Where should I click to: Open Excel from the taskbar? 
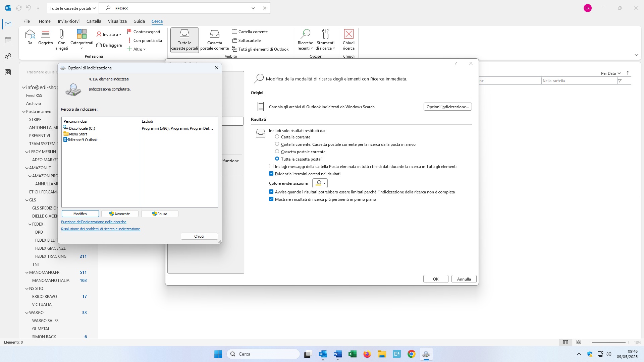point(352,354)
